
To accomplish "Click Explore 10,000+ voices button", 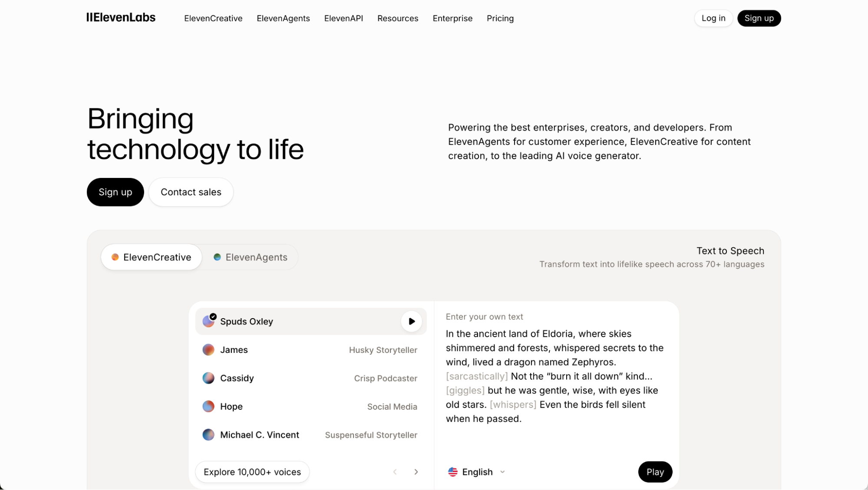I will pyautogui.click(x=252, y=472).
